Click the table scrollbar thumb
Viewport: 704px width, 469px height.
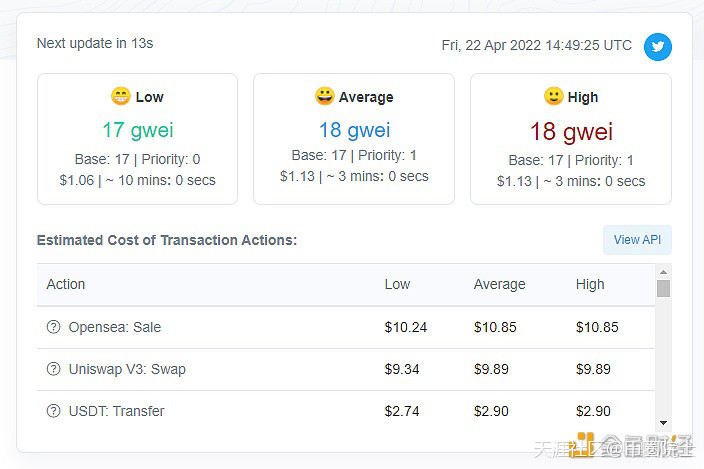point(663,289)
